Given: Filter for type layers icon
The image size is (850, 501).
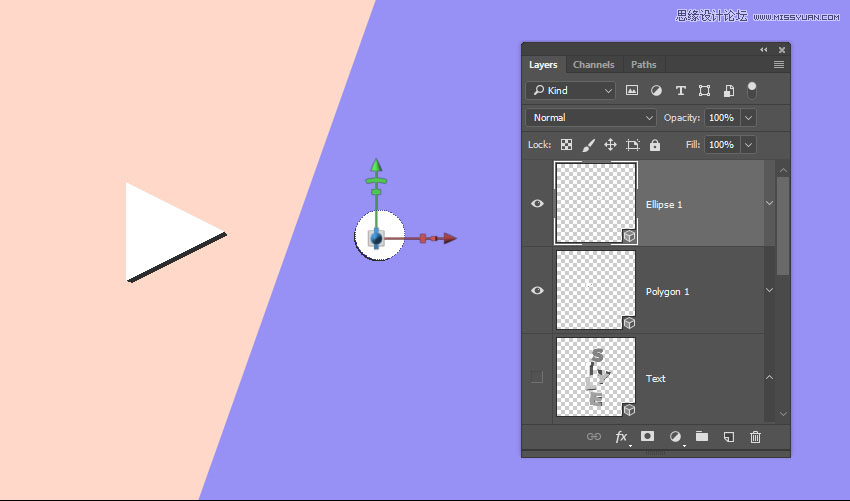Looking at the screenshot, I should point(680,91).
